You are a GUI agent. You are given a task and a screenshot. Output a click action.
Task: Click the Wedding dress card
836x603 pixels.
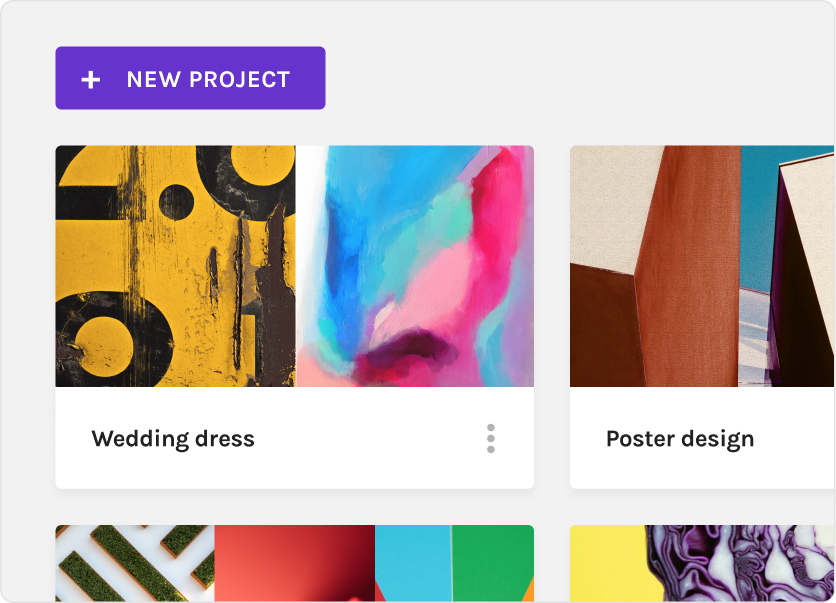(x=295, y=315)
